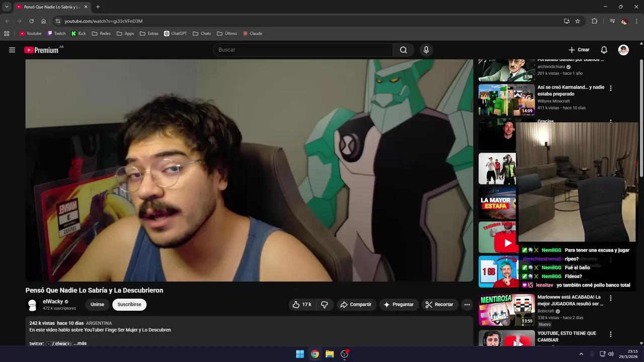Screen dimensions: 644x362
Task: Open the elWacky channel avatar
Action: pyautogui.click(x=32, y=305)
